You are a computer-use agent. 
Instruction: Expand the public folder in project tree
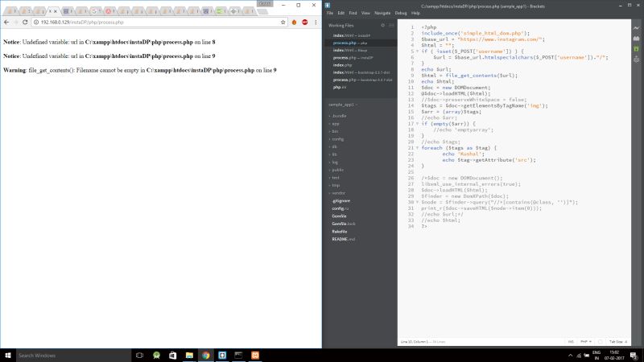coord(337,170)
